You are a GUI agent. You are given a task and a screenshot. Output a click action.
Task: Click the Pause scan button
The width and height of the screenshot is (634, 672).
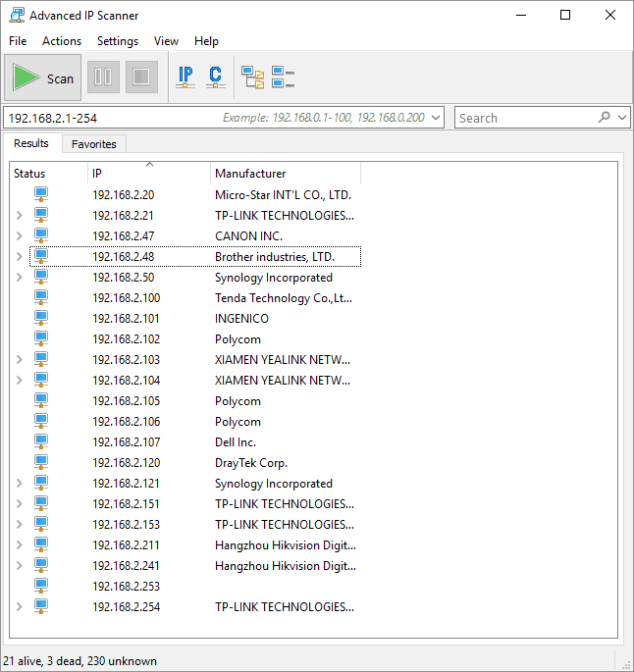tap(103, 78)
